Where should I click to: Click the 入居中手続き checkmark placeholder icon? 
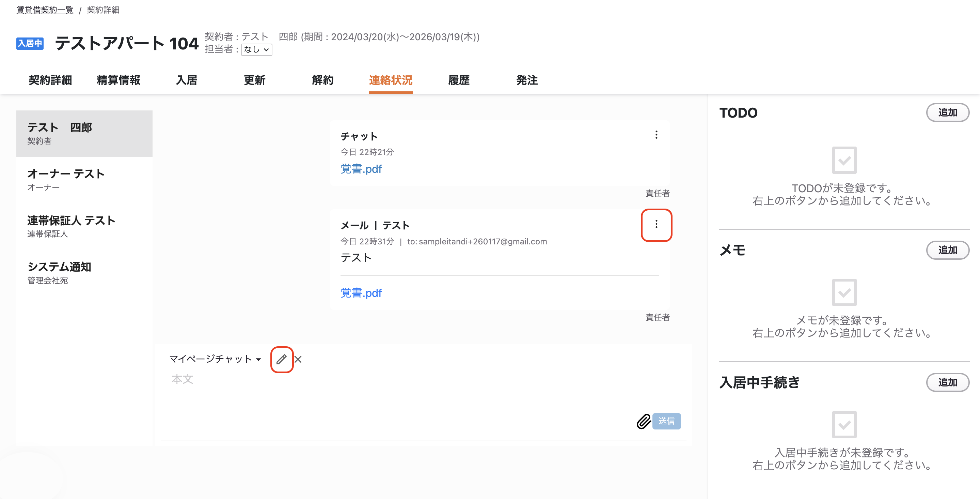[x=844, y=425]
